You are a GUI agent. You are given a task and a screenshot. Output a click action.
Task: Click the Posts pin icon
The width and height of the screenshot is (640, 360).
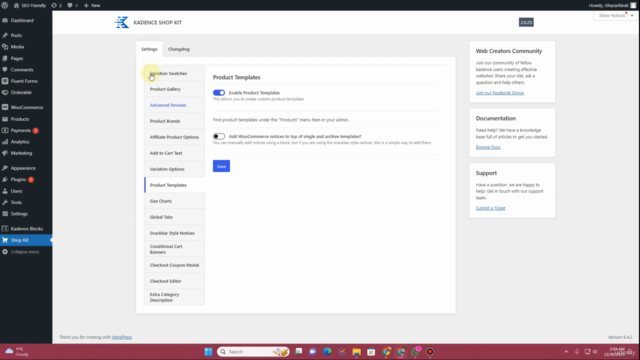5,36
